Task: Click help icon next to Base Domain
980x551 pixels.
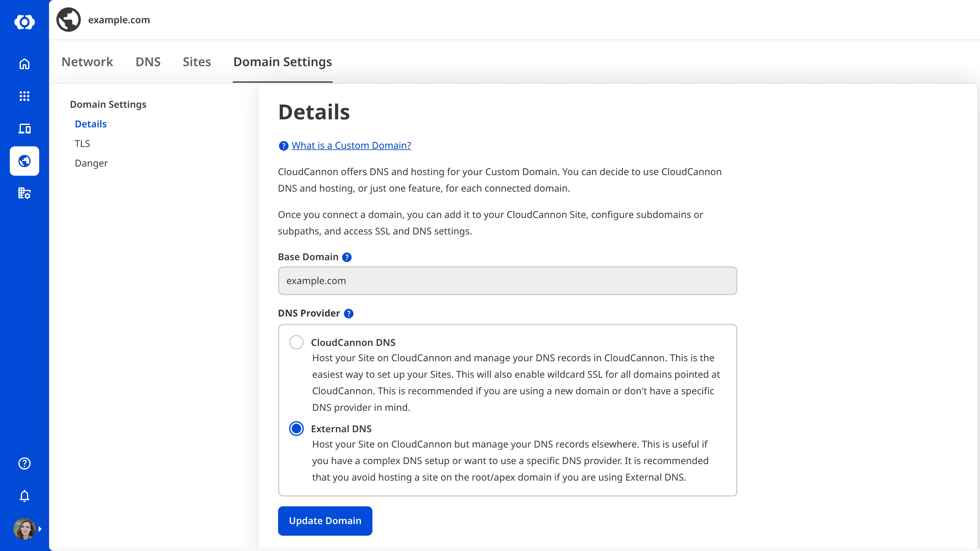Action: coord(347,257)
